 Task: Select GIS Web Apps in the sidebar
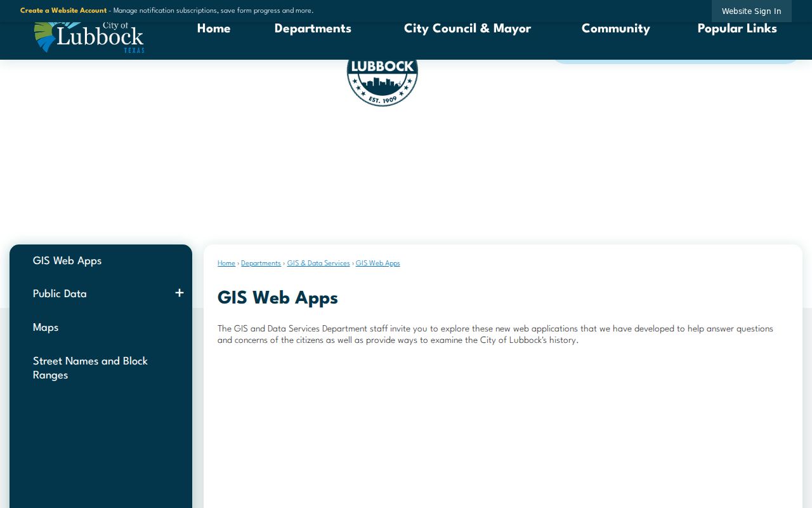[x=67, y=261]
